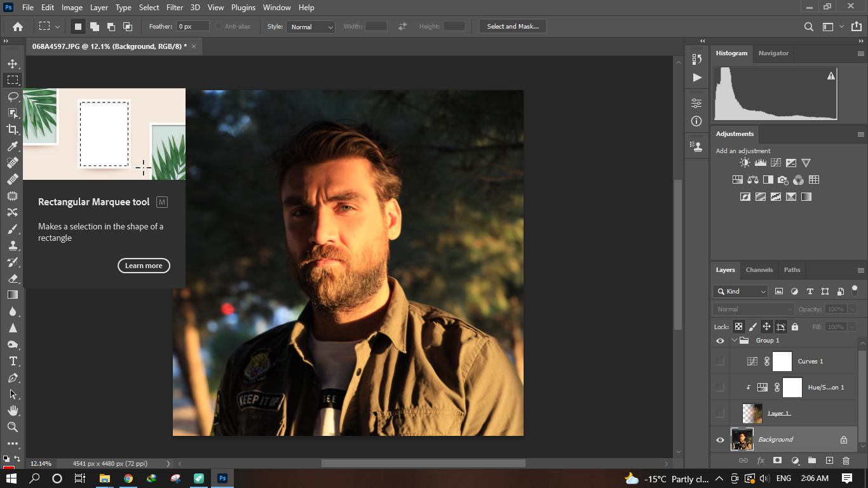Switch to the Channels tab
Screen dimensions: 868x488
(759, 270)
